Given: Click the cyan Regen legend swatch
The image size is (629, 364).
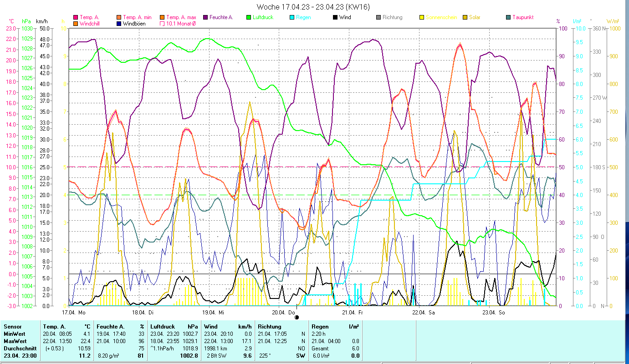Looking at the screenshot, I should tap(291, 17).
